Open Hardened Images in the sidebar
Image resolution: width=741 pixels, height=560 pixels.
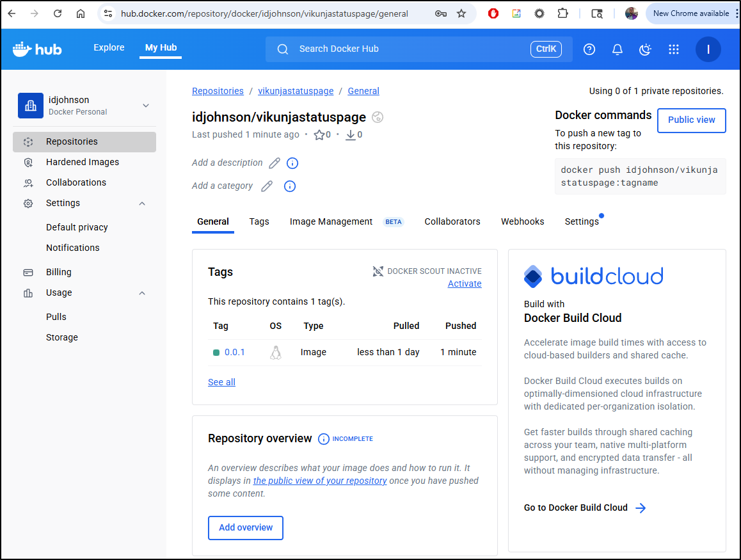(x=83, y=163)
